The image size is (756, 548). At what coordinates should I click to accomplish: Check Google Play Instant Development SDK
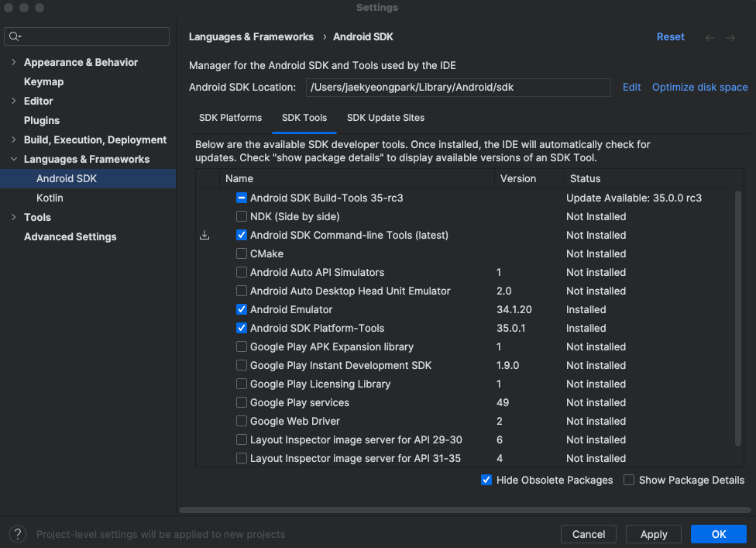point(242,365)
